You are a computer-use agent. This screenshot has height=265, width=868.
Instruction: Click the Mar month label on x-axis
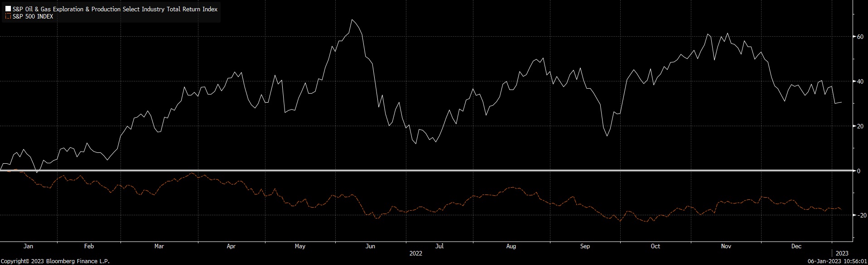pyautogui.click(x=159, y=246)
